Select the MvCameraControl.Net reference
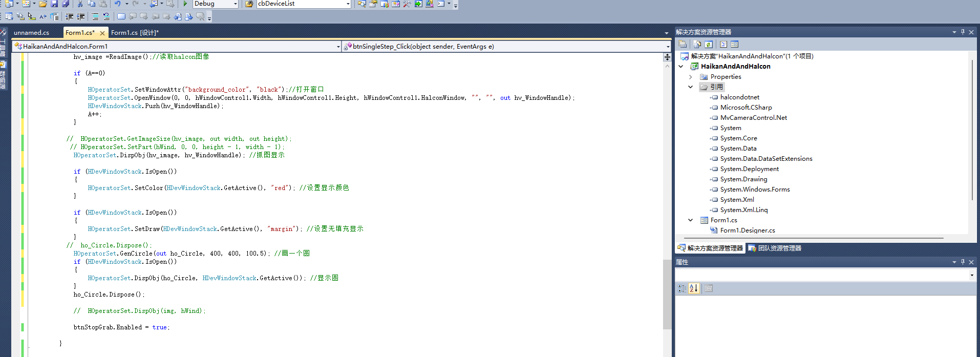 tap(753, 117)
